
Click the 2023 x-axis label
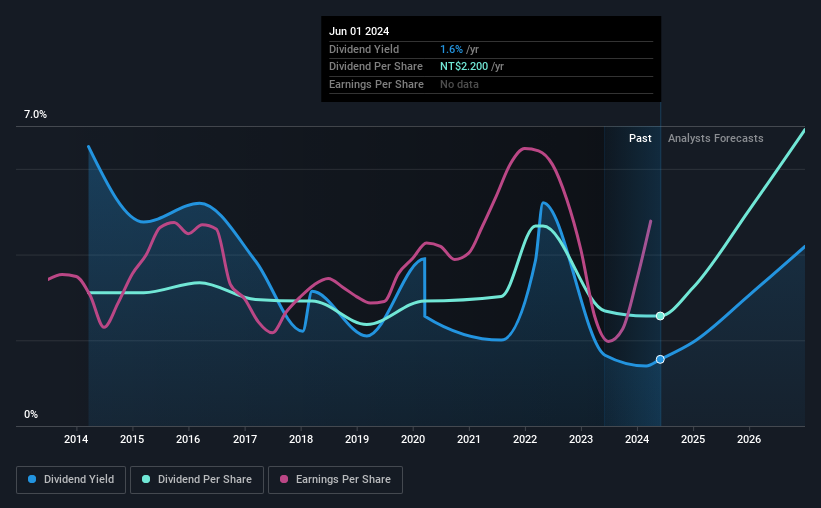pos(581,439)
